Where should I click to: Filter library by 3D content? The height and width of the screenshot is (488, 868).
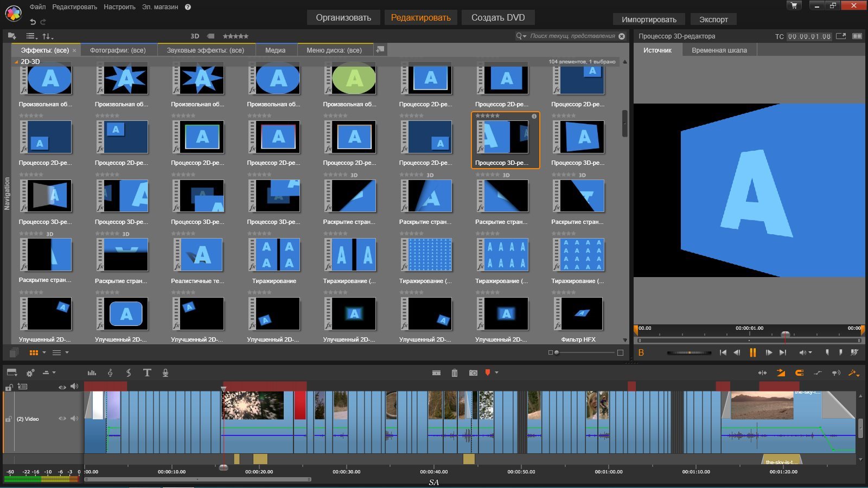point(195,36)
